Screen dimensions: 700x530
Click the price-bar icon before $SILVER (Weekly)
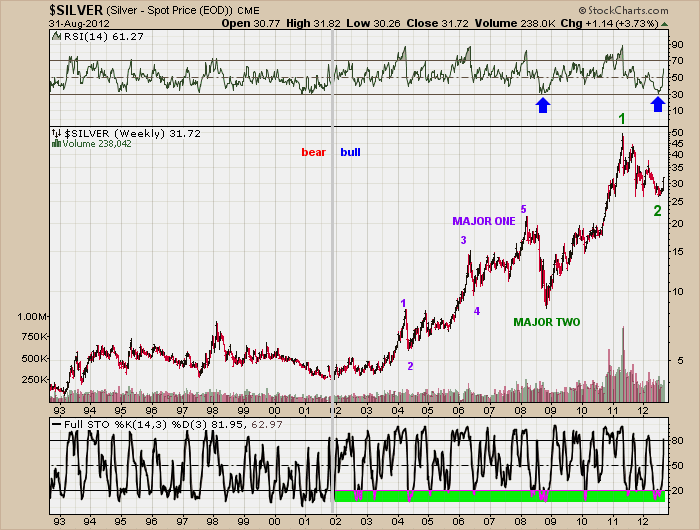tap(56, 133)
